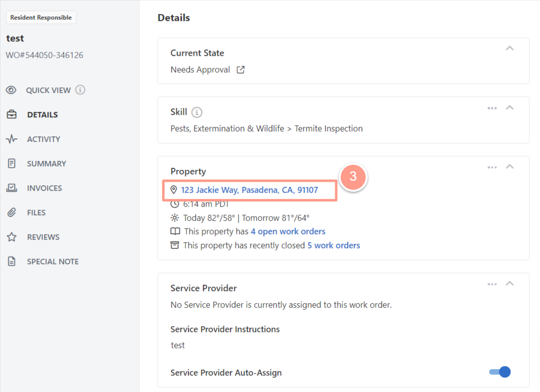Screen dimensions: 540x392
Task: Collapse the Current State section
Action: point(510,48)
